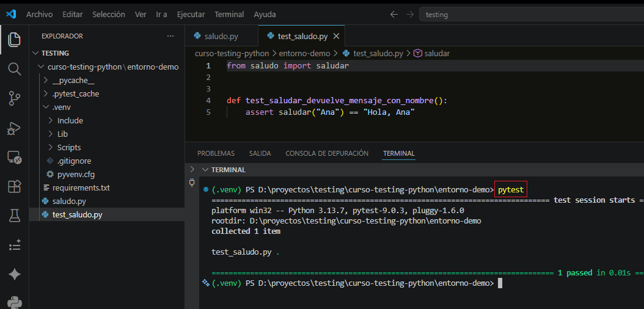Select the TERMINAL panel tab
Viewport: 644px width, 309px height.
(x=399, y=153)
